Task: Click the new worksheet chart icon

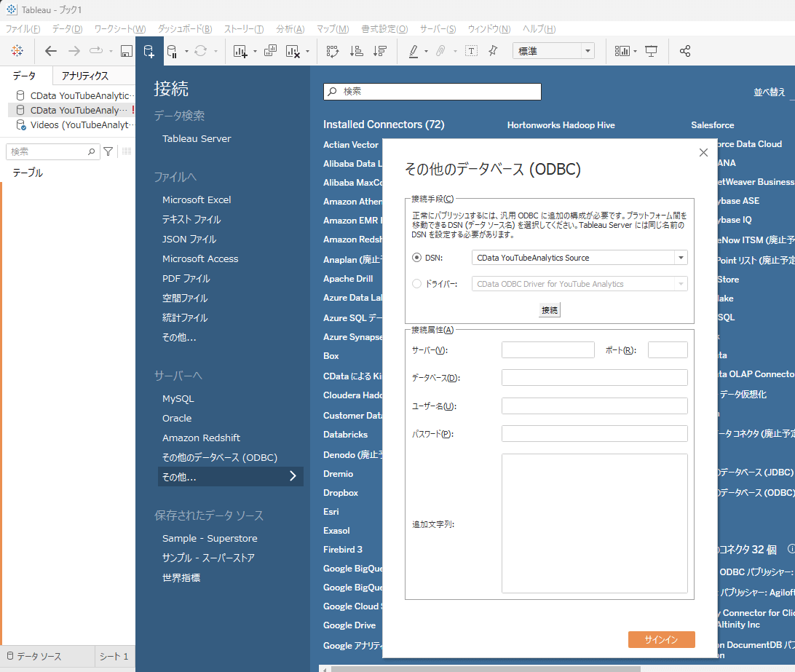Action: pyautogui.click(x=240, y=51)
